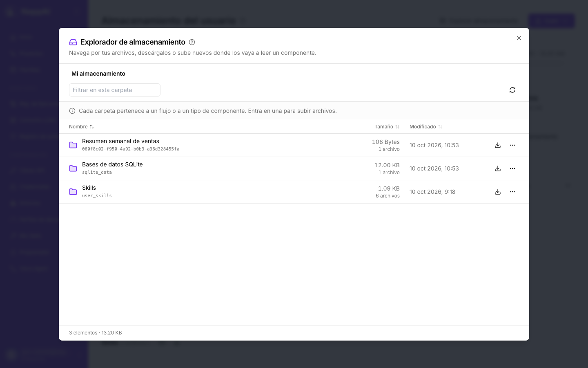Click the Mi almacenamiento breadcrumb

tap(98, 74)
